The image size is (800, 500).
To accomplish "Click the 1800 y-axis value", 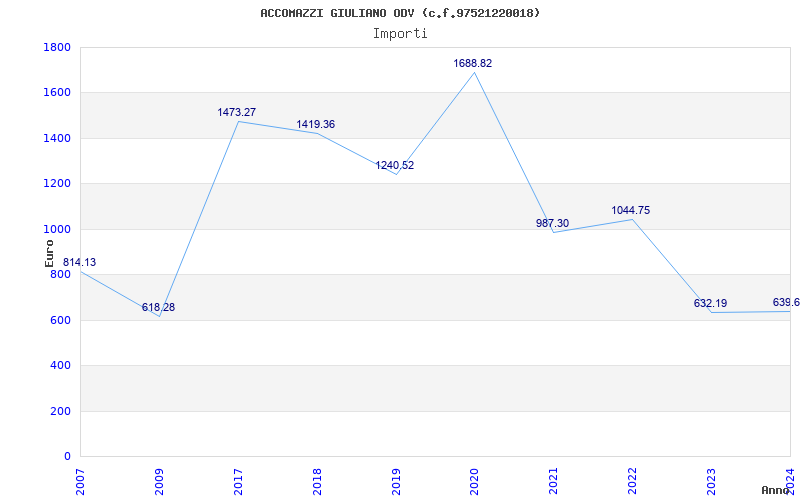I will pos(57,47).
